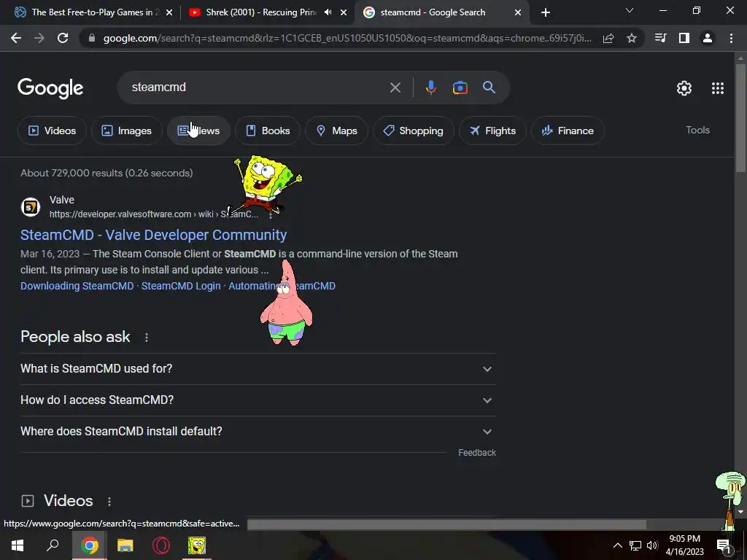The width and height of the screenshot is (747, 560).
Task: Search by image with camera icon
Action: click(x=460, y=87)
